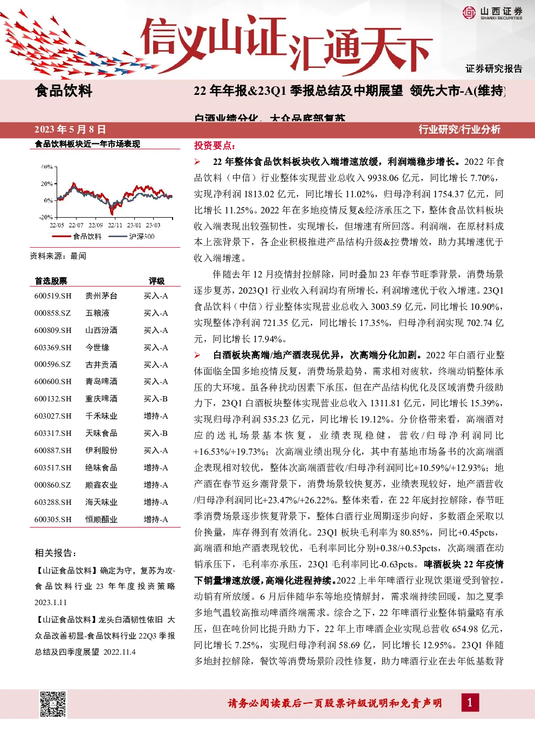Click the date 2023年5月8日

tap(70, 129)
